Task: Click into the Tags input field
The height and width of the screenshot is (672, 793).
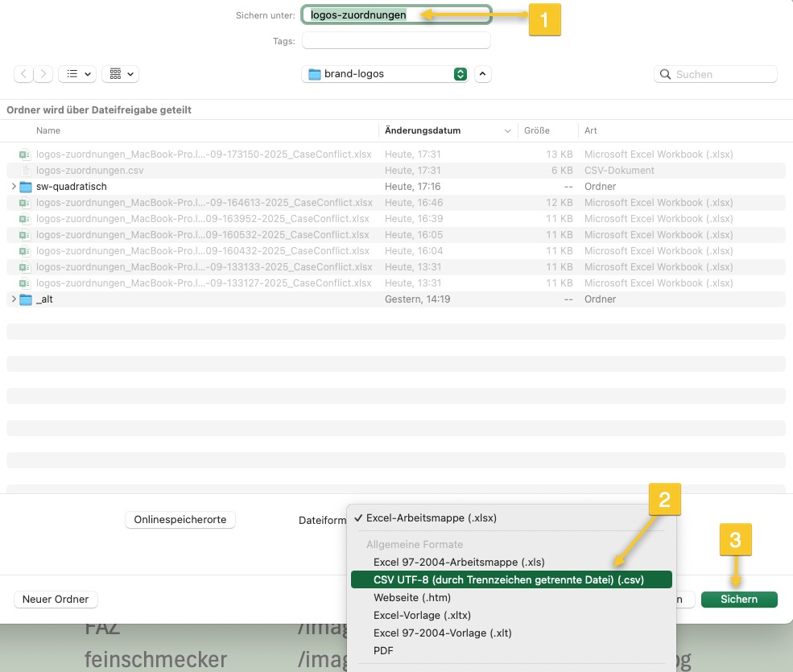Action: 396,40
